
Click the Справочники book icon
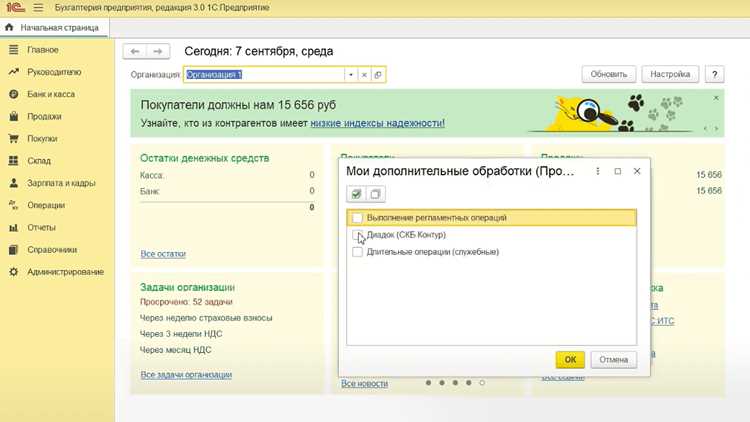pos(13,250)
